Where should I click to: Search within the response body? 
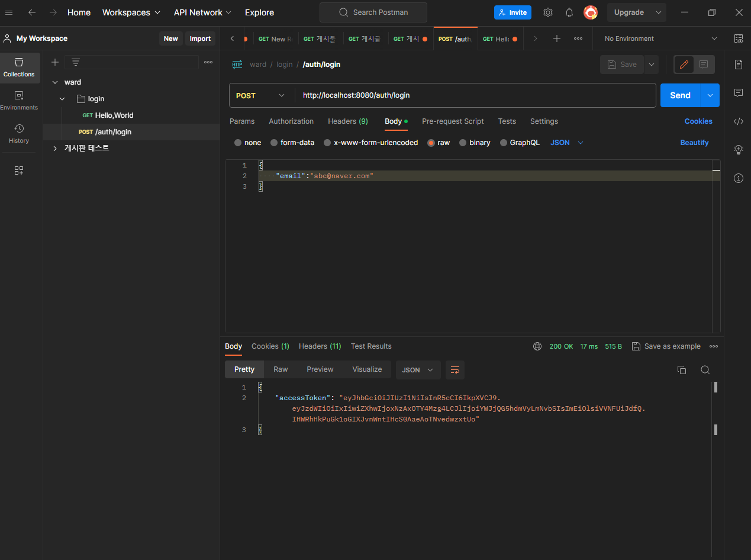coord(705,370)
